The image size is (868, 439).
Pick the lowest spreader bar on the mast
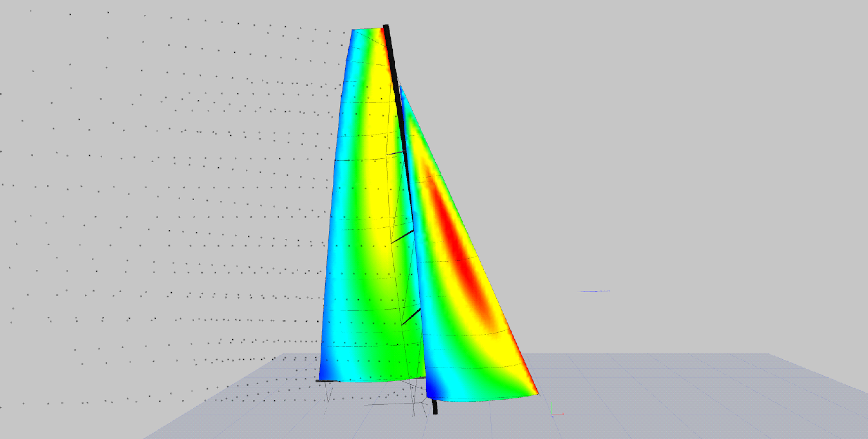(411, 317)
